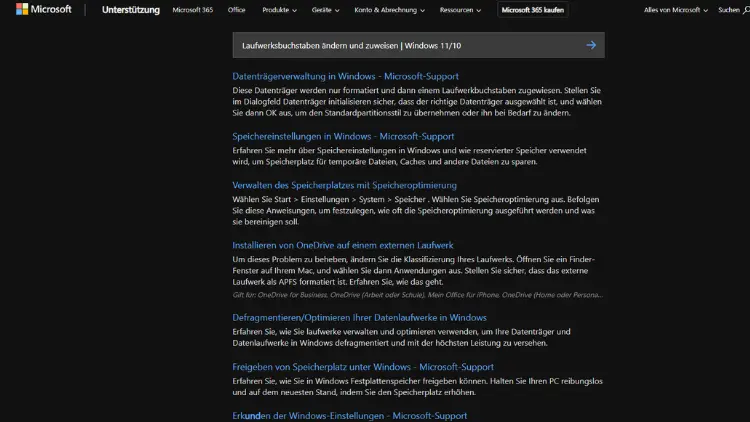This screenshot has width=750, height=422.
Task: Expand the Produkte dropdown menu
Action: 279,10
